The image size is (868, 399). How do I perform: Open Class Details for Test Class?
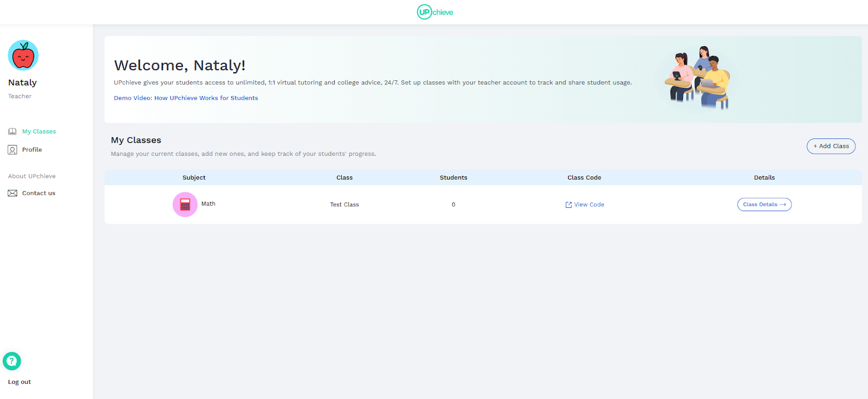pos(764,205)
